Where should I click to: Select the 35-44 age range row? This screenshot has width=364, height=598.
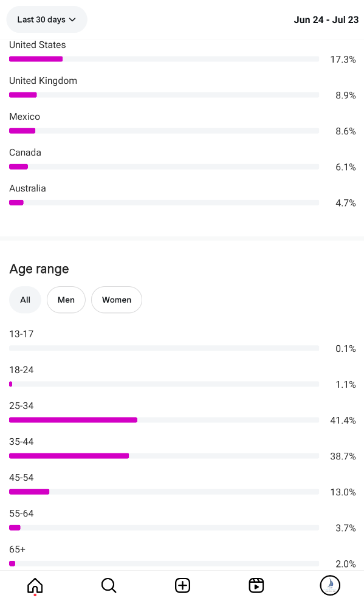[x=182, y=449]
